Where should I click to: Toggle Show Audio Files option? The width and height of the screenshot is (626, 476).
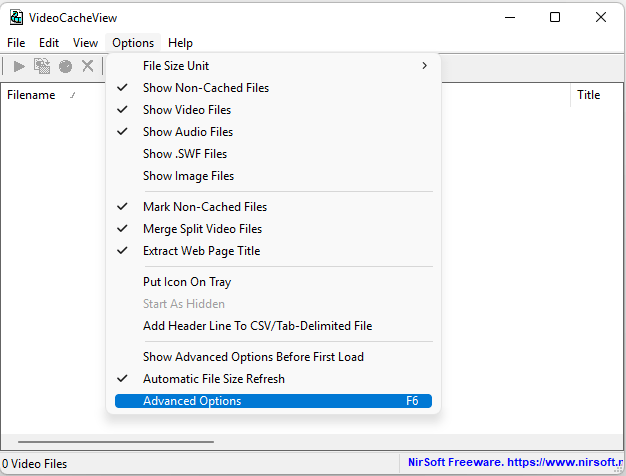tap(273, 132)
